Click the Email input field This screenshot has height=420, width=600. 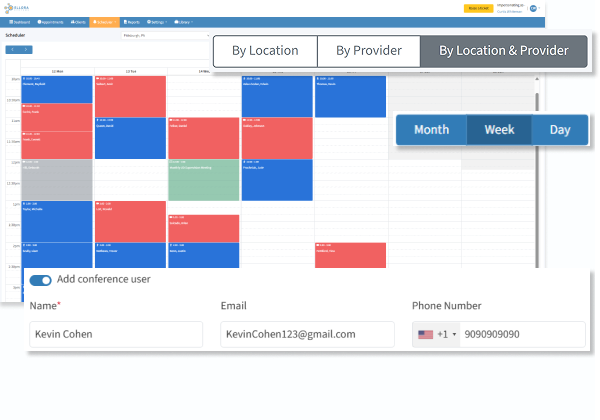(x=307, y=334)
